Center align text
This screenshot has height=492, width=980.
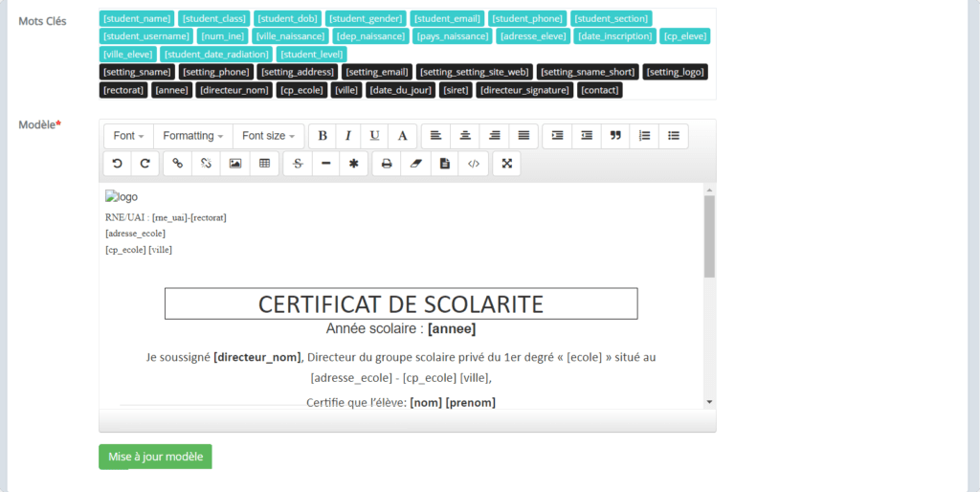pos(465,136)
